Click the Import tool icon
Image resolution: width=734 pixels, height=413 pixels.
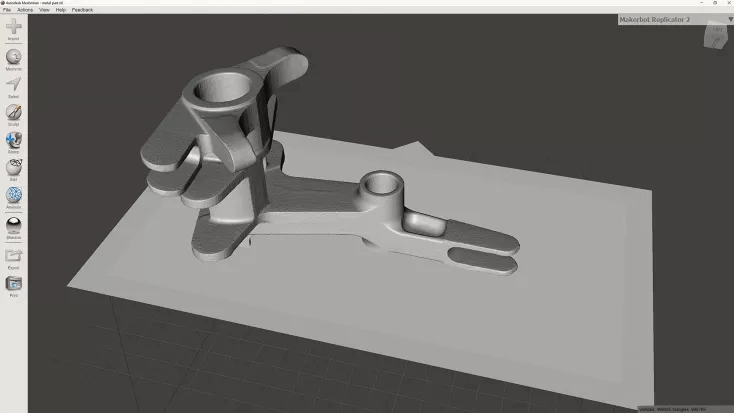(14, 28)
